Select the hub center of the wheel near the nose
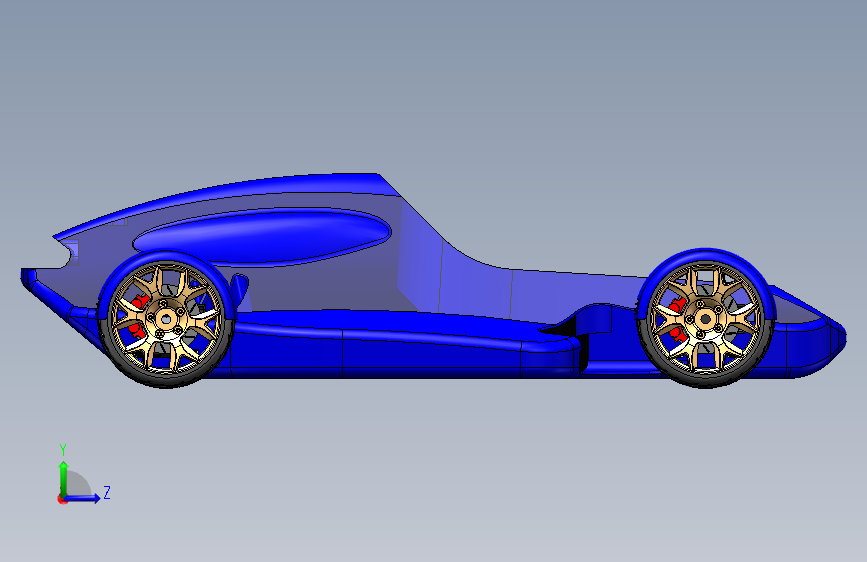Image resolution: width=867 pixels, height=562 pixels. coord(705,319)
